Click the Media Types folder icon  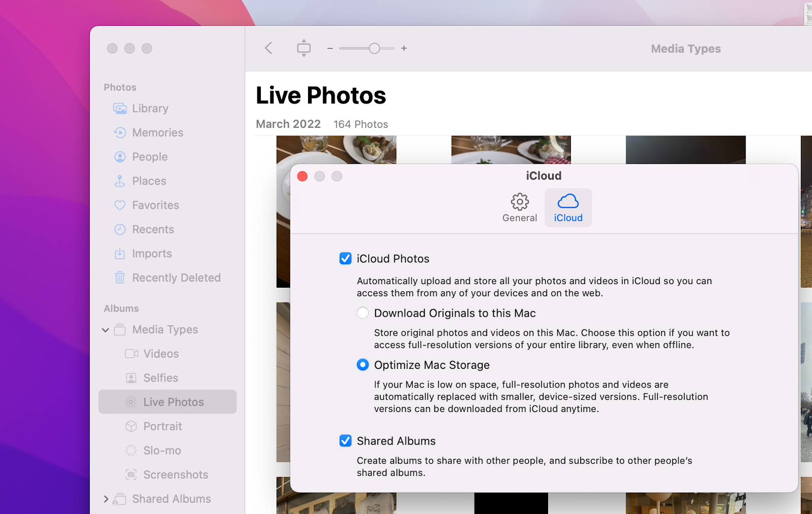pyautogui.click(x=120, y=330)
